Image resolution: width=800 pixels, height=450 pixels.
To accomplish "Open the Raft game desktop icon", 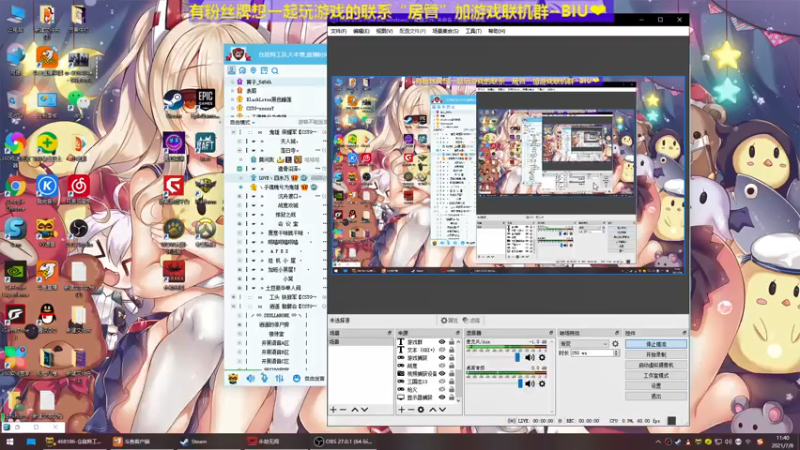I will tap(205, 145).
